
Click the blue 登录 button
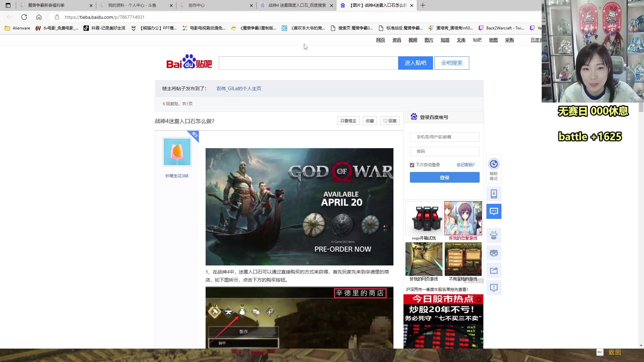[x=444, y=178]
